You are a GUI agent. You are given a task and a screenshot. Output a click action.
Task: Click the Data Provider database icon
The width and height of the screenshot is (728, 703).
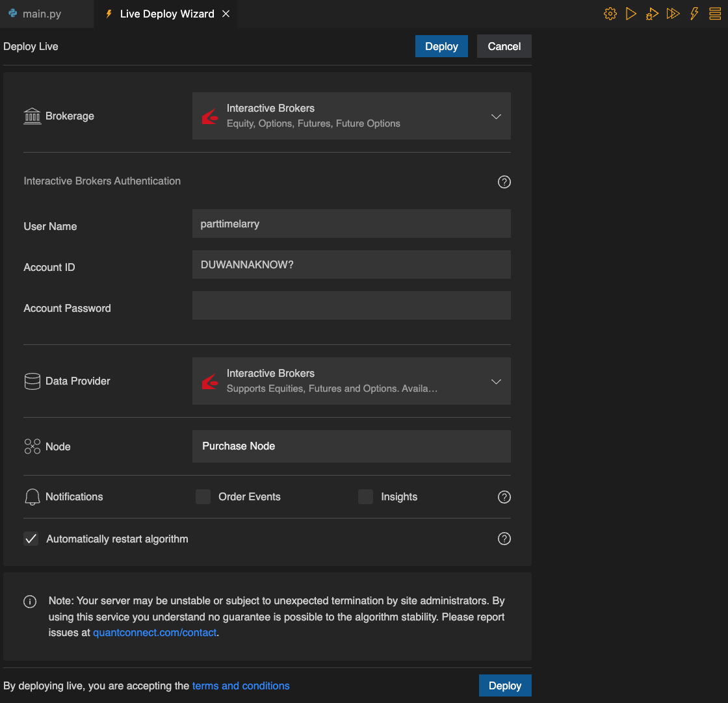point(32,381)
